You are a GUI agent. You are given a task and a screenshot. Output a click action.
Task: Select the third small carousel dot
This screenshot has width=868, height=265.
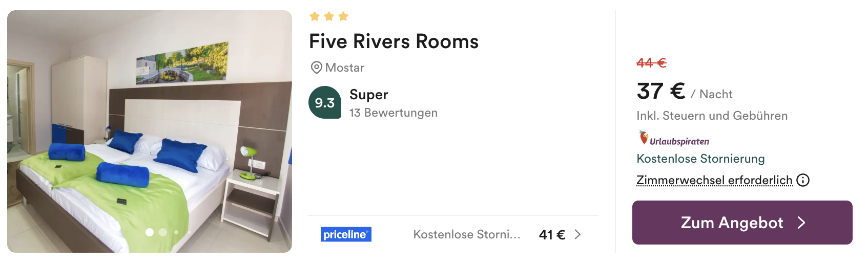pyautogui.click(x=176, y=232)
